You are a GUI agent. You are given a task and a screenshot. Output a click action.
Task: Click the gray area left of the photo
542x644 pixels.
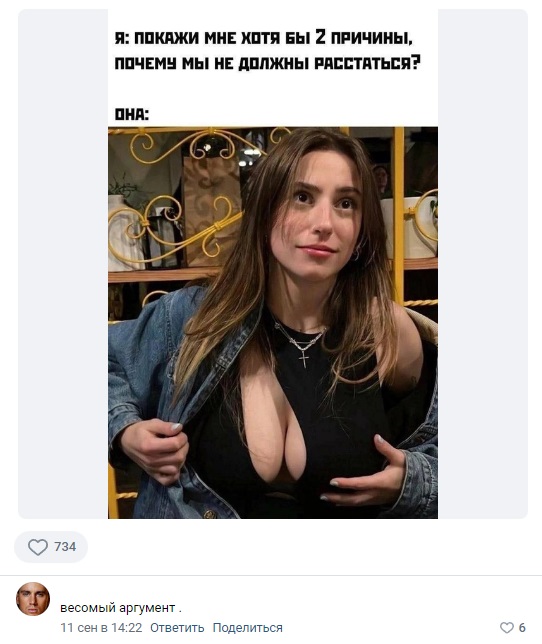click(x=63, y=264)
